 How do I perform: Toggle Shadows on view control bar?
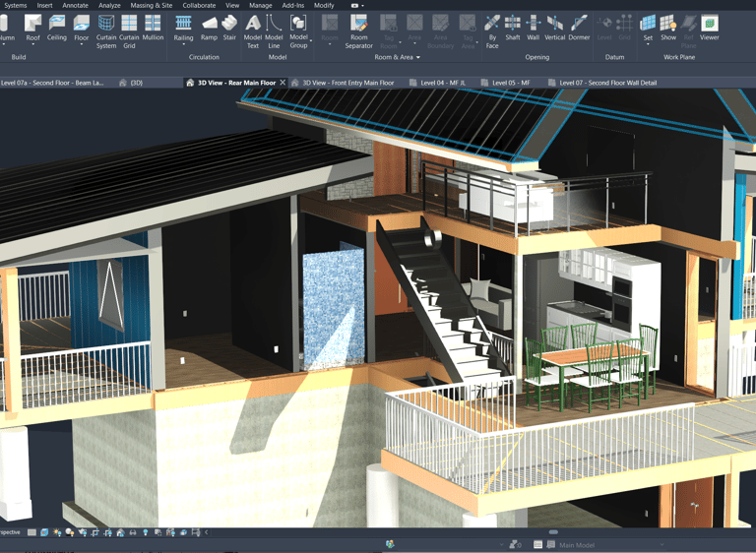pos(70,532)
